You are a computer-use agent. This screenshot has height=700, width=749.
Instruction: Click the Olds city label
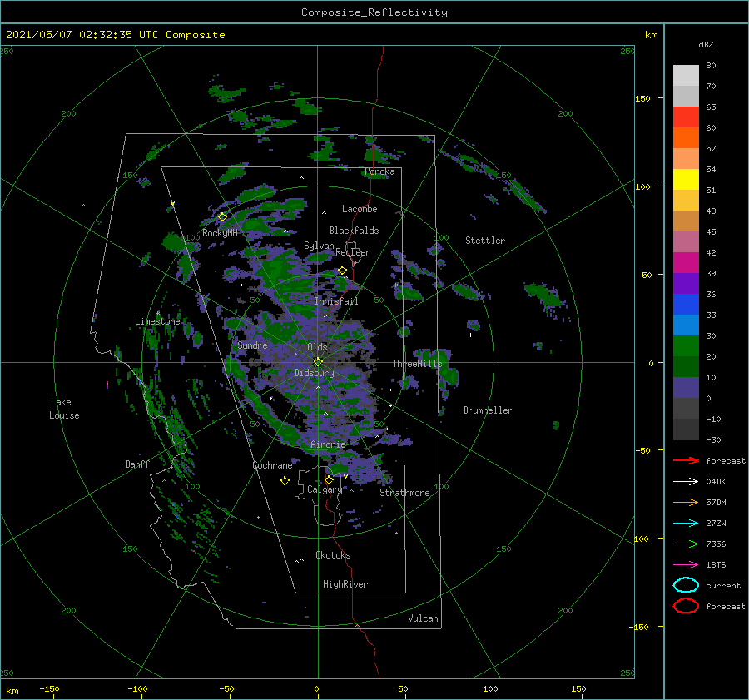point(317,347)
